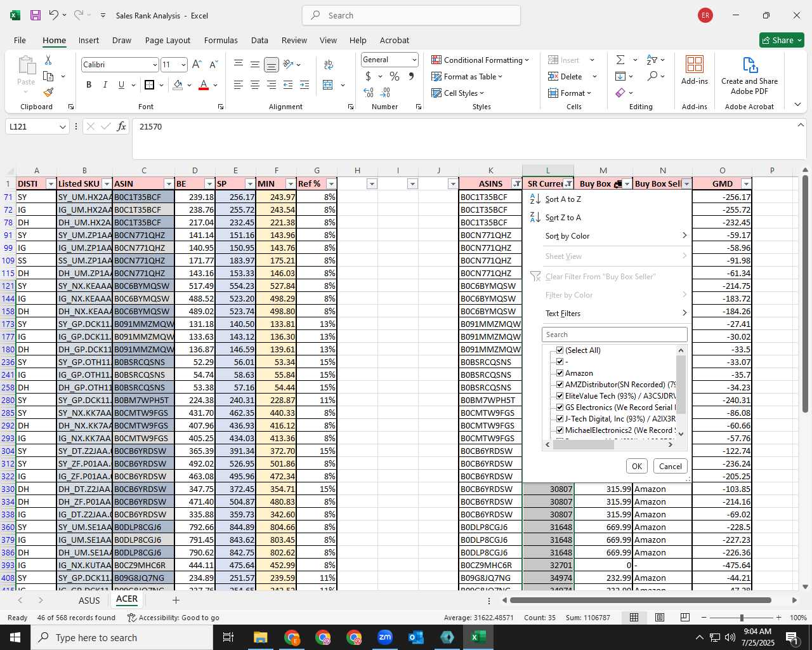
Task: Undo the last action
Action: (x=55, y=15)
